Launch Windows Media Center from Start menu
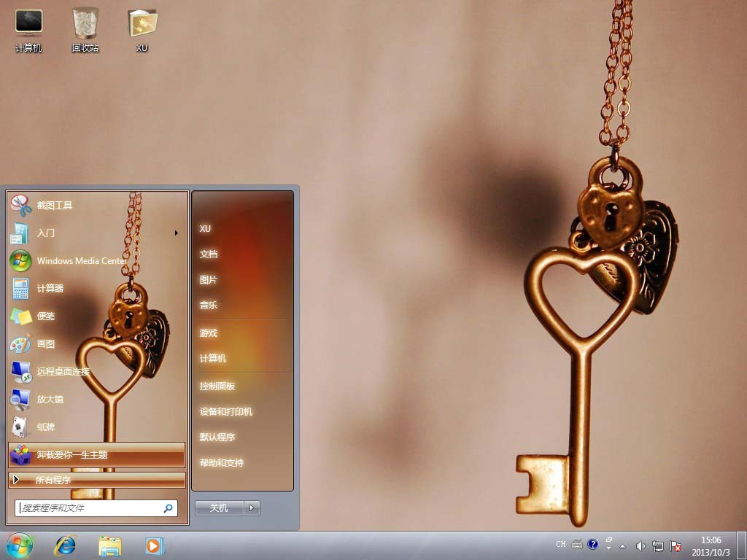Image resolution: width=747 pixels, height=560 pixels. tap(81, 260)
